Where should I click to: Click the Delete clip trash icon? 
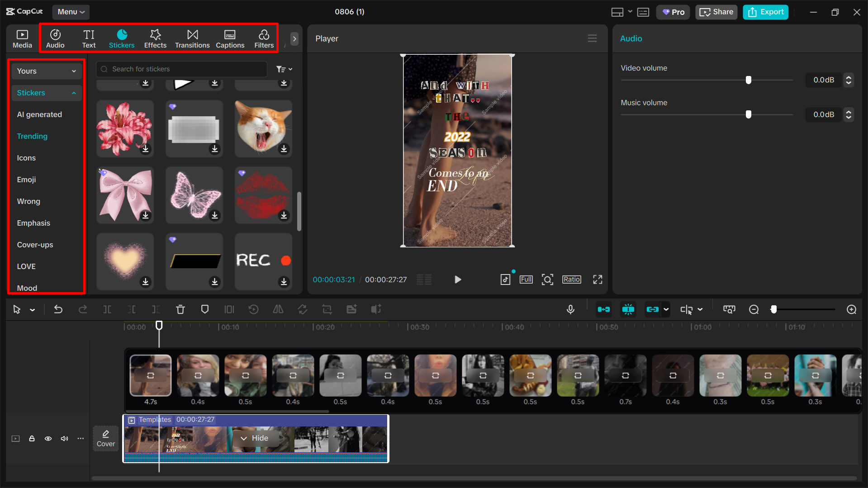coord(180,309)
